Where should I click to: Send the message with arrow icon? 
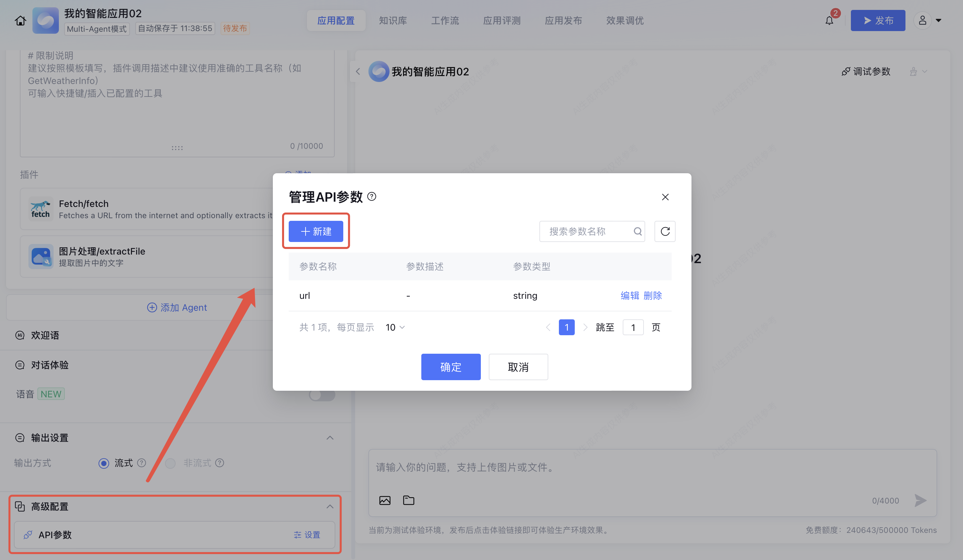(921, 500)
